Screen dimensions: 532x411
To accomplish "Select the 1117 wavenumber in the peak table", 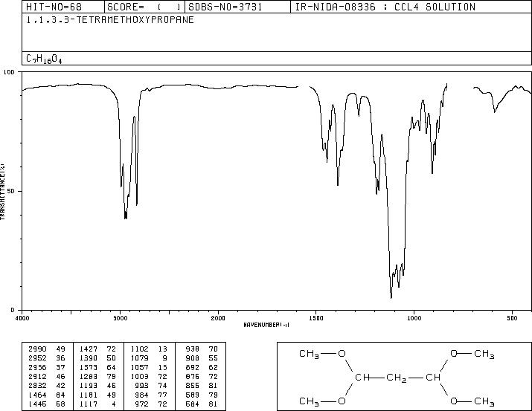I will tap(89, 404).
